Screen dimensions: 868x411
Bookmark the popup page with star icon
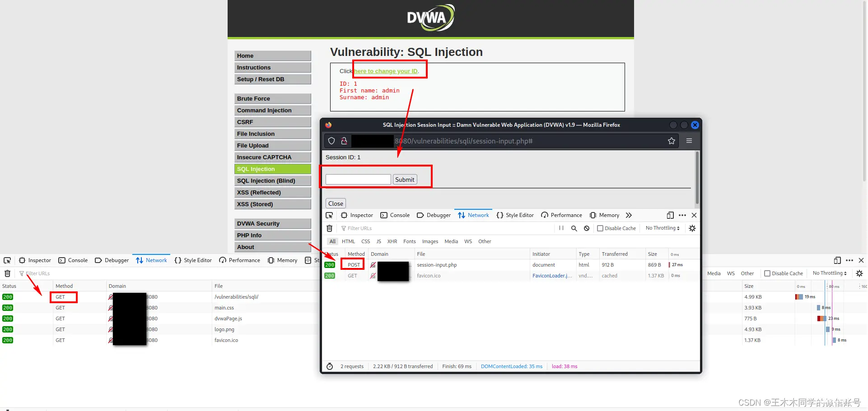click(x=672, y=141)
